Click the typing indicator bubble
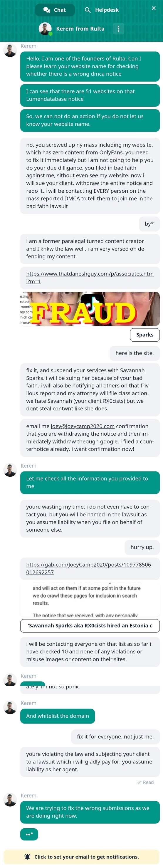This screenshot has width=163, height=868. [29, 834]
